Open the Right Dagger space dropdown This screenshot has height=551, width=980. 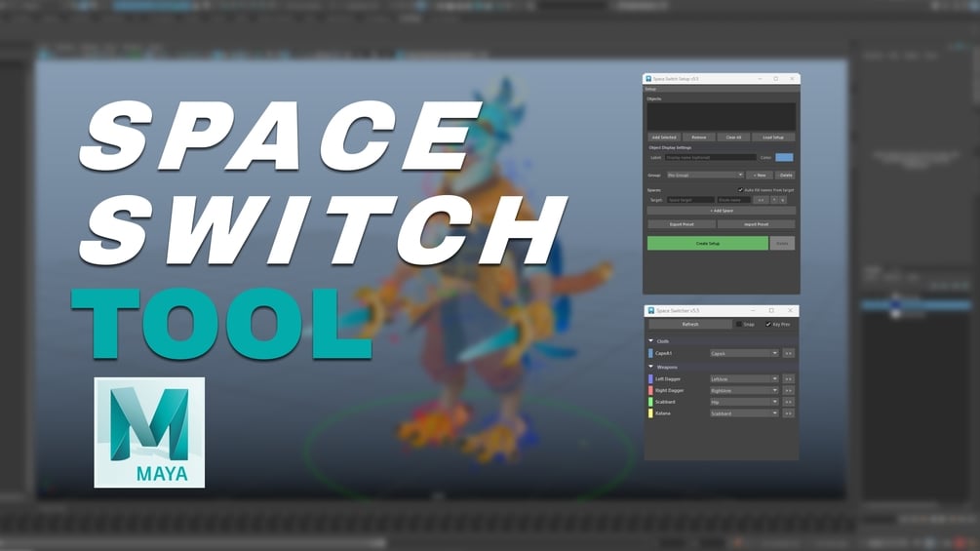point(744,390)
